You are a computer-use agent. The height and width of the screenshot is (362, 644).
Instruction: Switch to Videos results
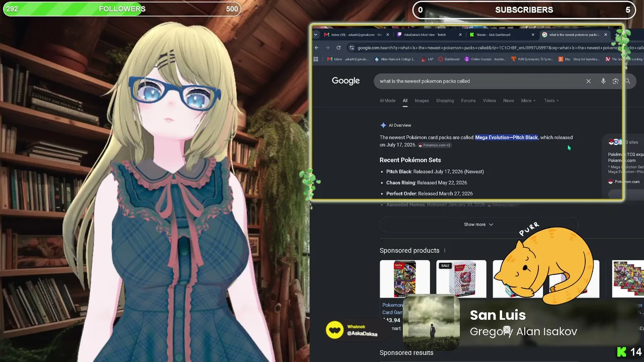point(490,101)
